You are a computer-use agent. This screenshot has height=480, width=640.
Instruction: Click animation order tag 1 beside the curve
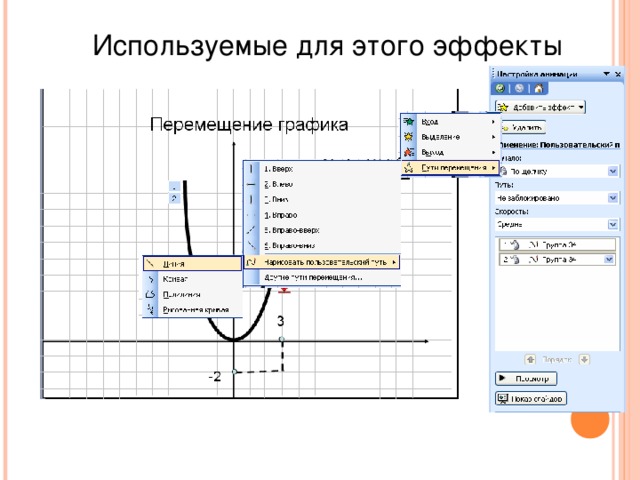pyautogui.click(x=174, y=187)
